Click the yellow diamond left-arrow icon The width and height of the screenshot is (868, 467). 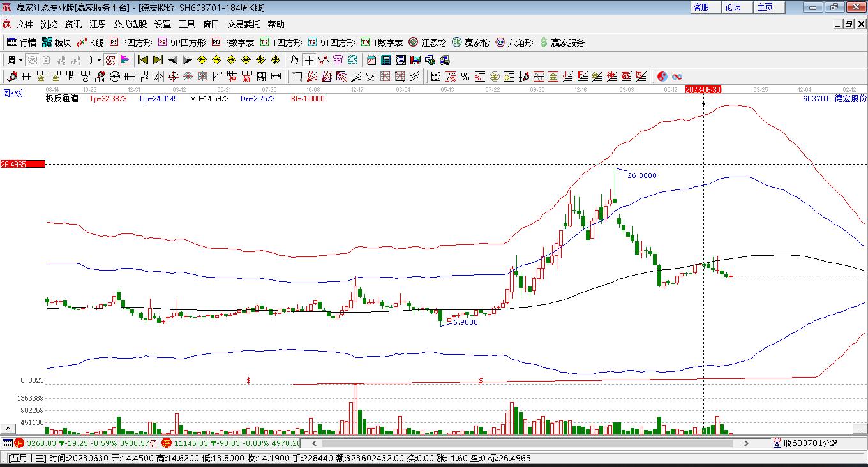(x=202, y=60)
